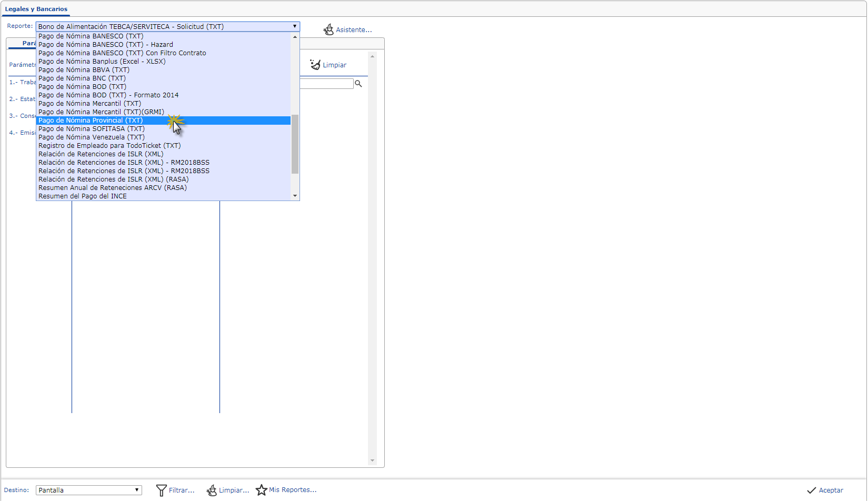Collapse the Reporte combo box arrow

[295, 26]
